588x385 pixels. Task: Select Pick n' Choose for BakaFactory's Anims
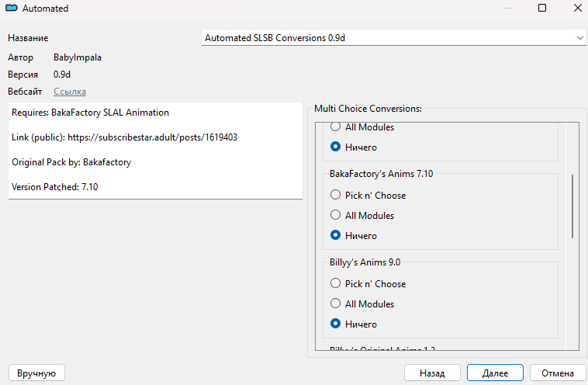[x=336, y=196]
